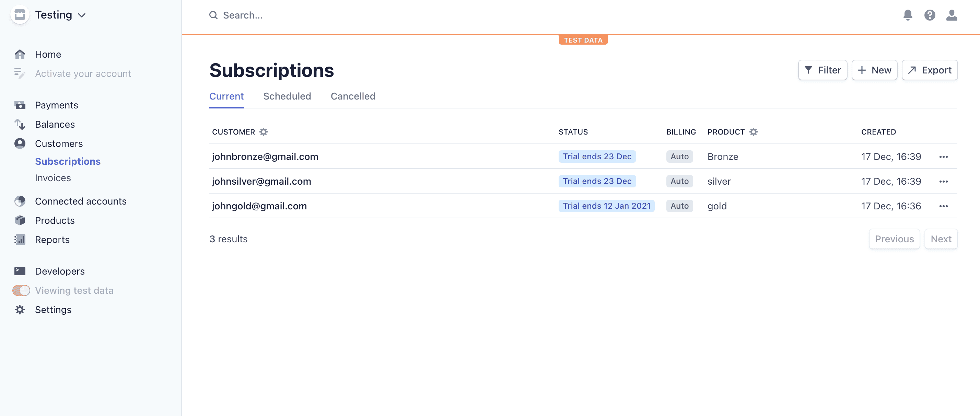Open Invoices in the sidebar
Image resolution: width=980 pixels, height=416 pixels.
coord(53,178)
